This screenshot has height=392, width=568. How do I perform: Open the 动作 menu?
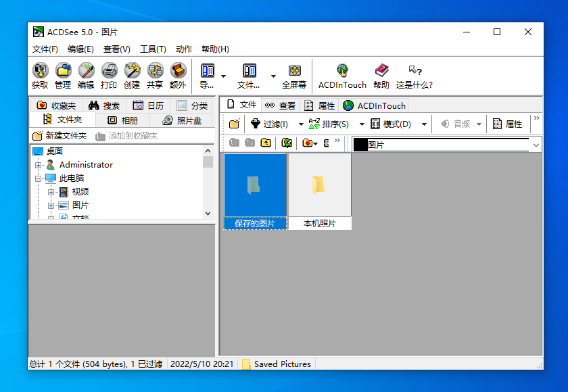click(184, 49)
